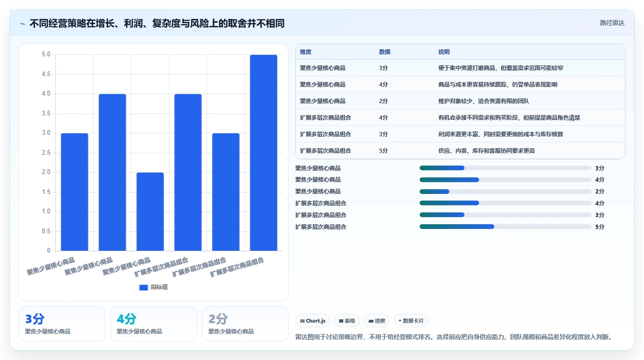Click the 2.5 y-axis tick label
This screenshot has height=360, width=644.
pos(46,153)
